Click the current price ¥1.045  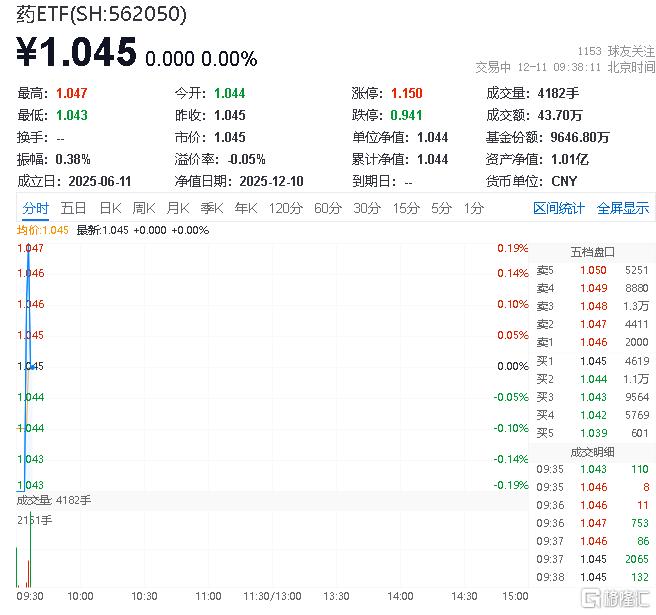pyautogui.click(x=77, y=52)
